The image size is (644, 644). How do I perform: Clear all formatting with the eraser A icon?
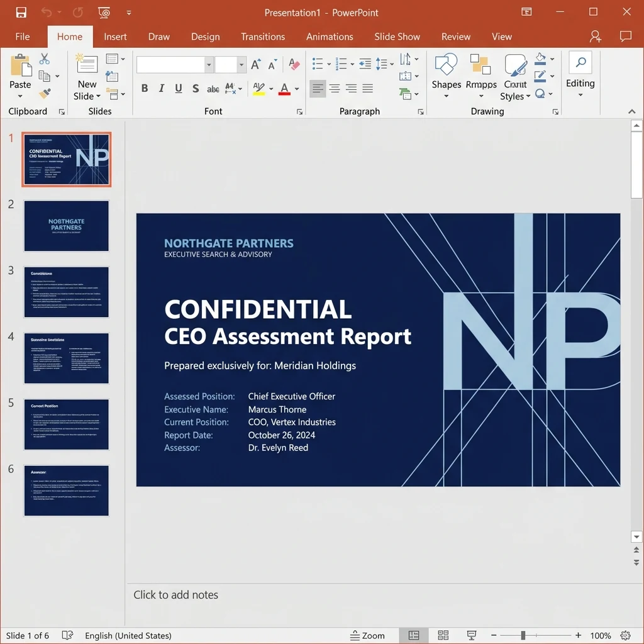coord(294,64)
